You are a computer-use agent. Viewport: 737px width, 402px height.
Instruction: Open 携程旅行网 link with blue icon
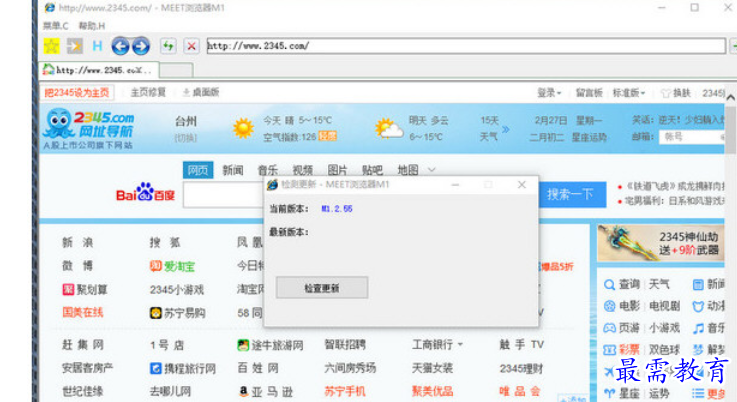click(x=183, y=368)
